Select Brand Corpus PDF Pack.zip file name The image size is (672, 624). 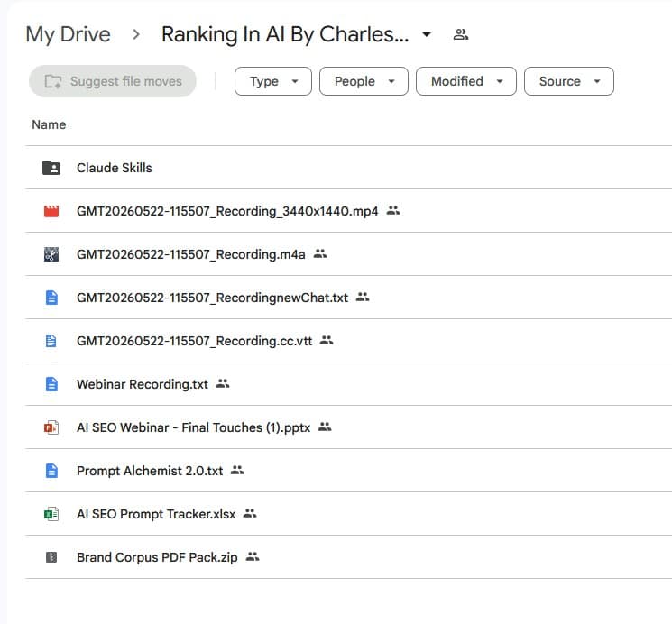[x=157, y=557]
